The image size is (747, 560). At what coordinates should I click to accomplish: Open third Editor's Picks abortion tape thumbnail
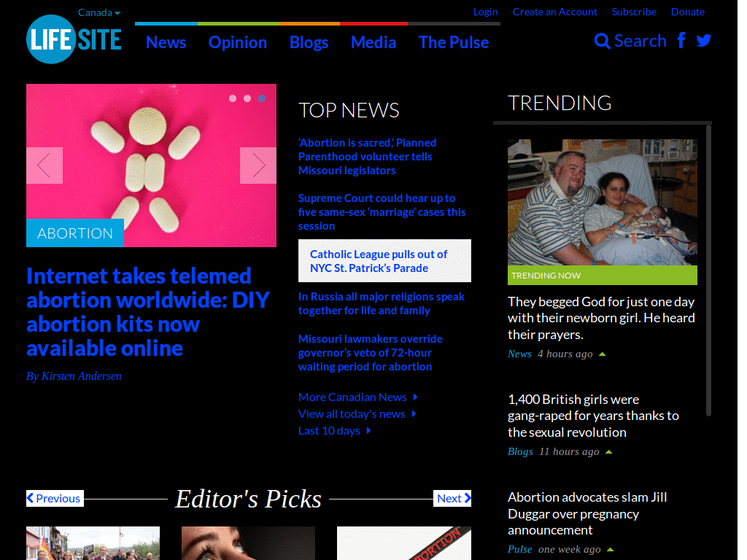pos(404,543)
